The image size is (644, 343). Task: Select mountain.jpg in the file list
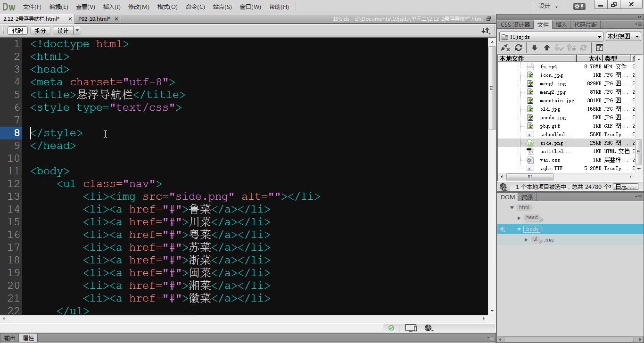point(557,100)
